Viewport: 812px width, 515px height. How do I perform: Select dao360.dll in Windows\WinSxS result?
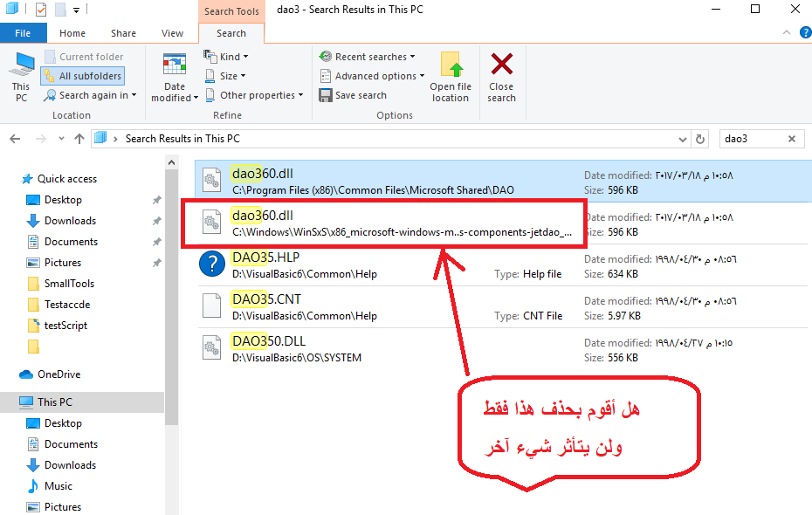(x=504, y=223)
